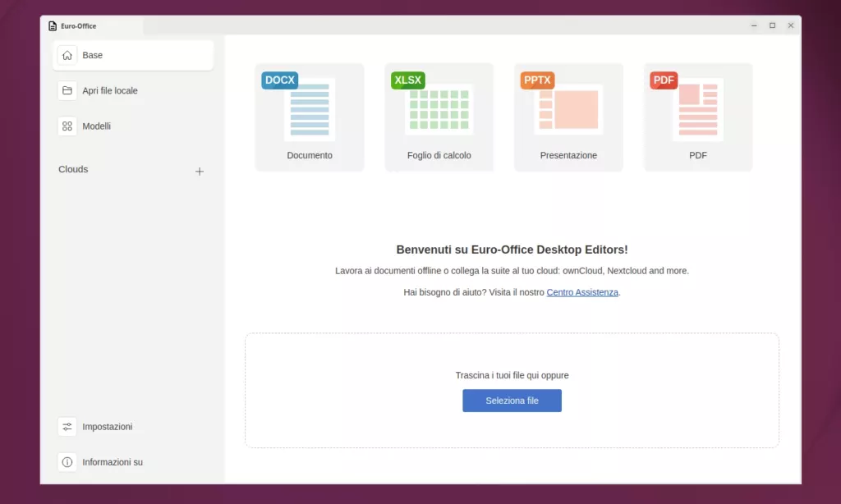Click the Seleziona file button
This screenshot has width=841, height=504.
[x=512, y=401]
